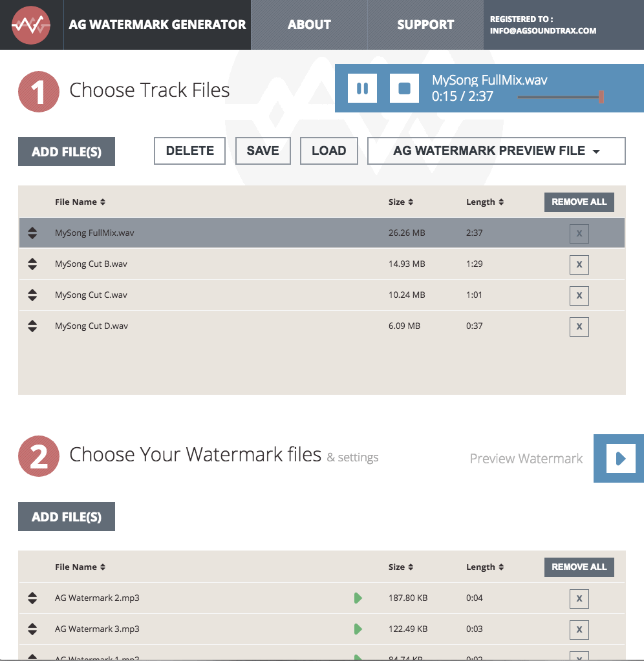644x661 pixels.
Task: Pause playback of MySong FullMix.wav
Action: point(362,88)
